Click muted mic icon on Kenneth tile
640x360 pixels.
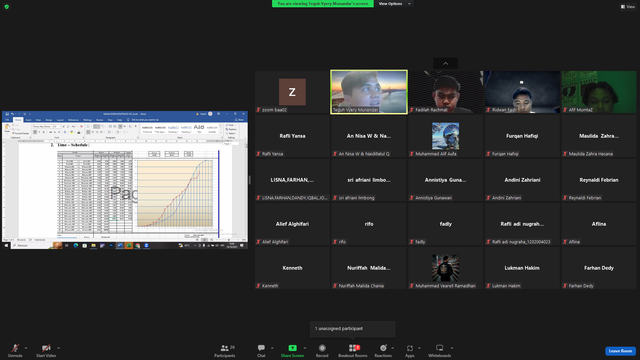(258, 286)
